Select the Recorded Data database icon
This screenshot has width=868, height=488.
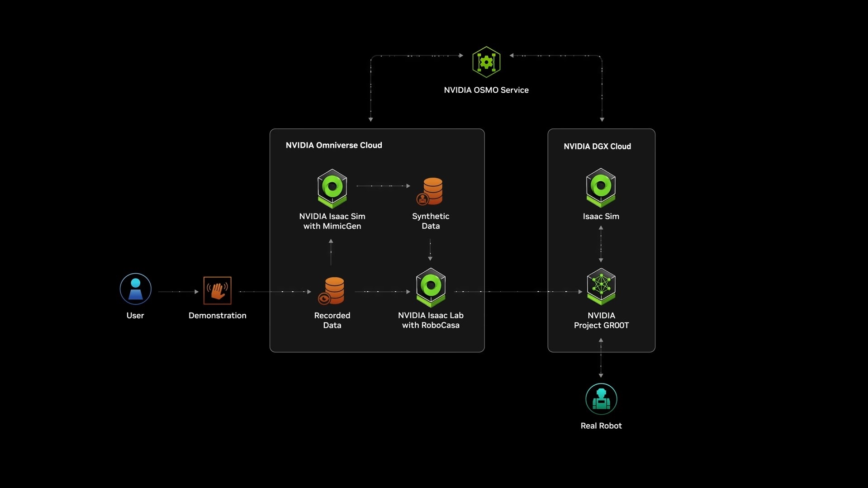[333, 291]
